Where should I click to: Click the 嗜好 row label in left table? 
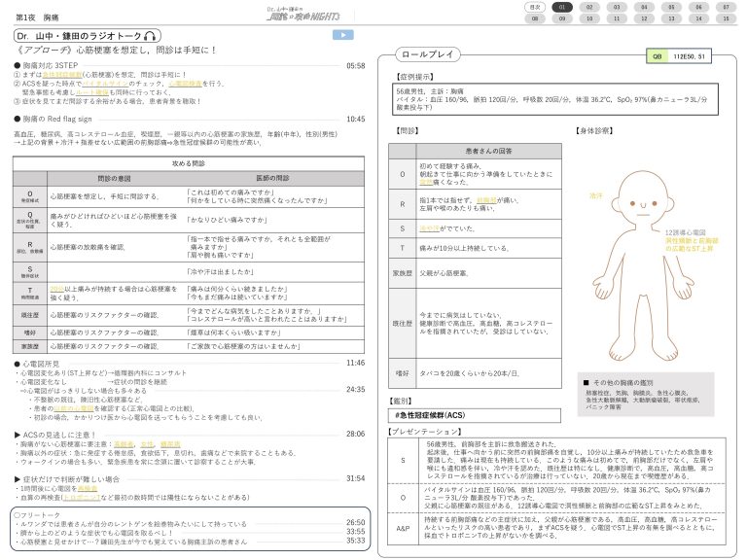[30, 332]
